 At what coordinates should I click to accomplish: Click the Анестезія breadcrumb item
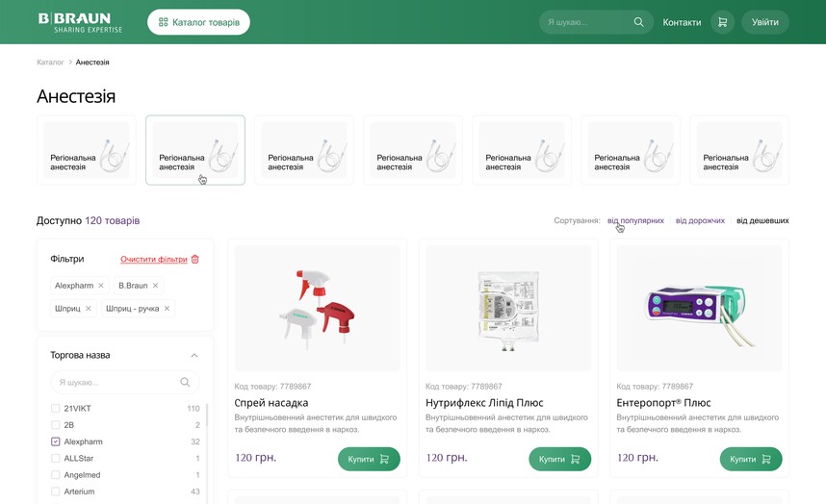click(92, 63)
